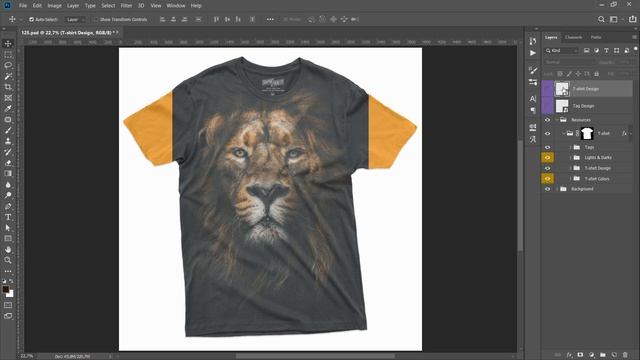Viewport: 640px width, 360px height.
Task: Expand fx effects arrow on T-shirt group
Action: 631,133
